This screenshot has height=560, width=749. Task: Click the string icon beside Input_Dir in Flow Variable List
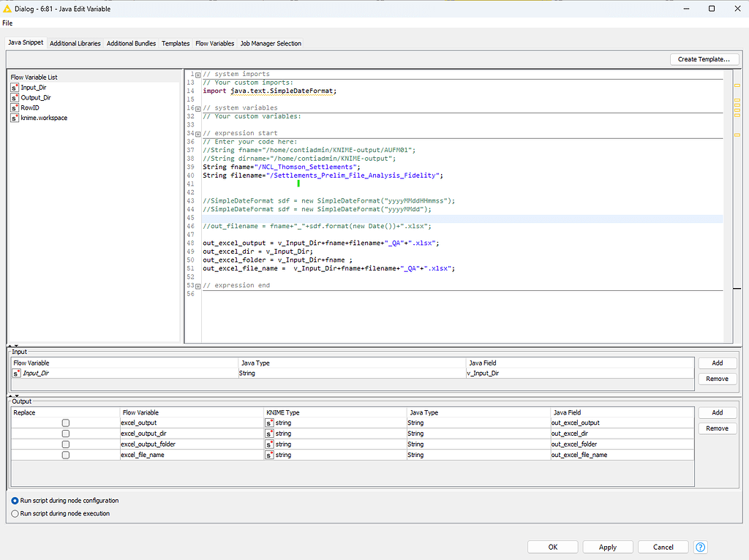point(15,88)
